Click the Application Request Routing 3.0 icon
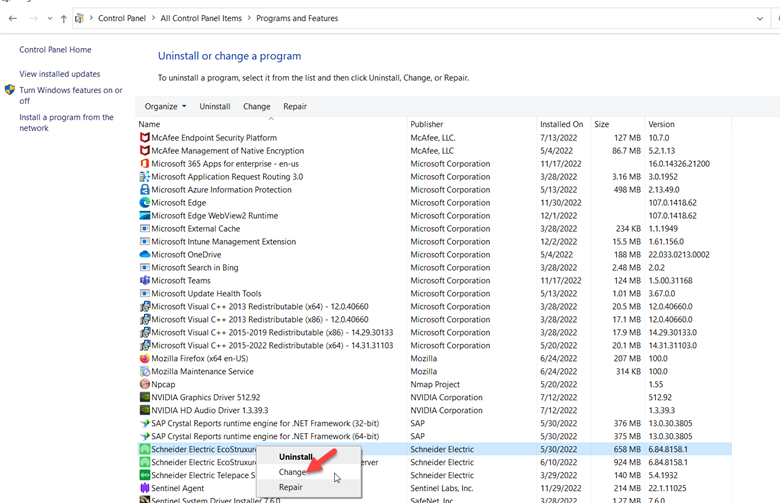Image resolution: width=780 pixels, height=503 pixels. click(x=144, y=177)
